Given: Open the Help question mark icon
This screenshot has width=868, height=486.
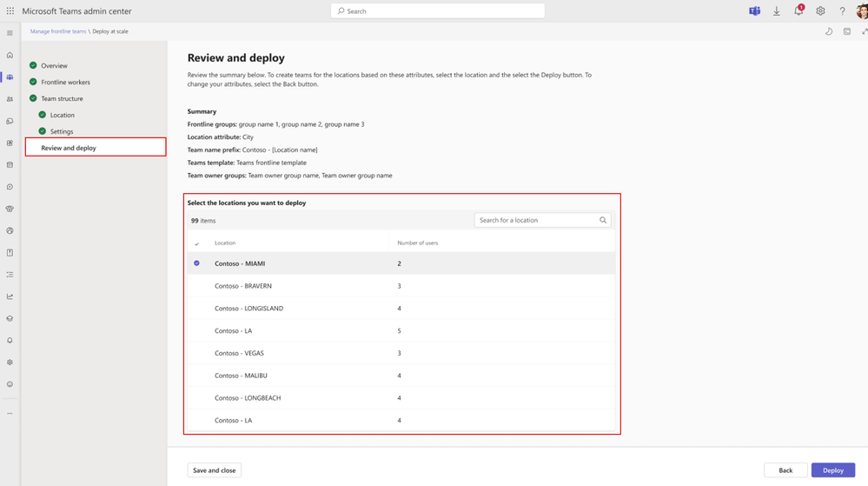Looking at the screenshot, I should 842,11.
